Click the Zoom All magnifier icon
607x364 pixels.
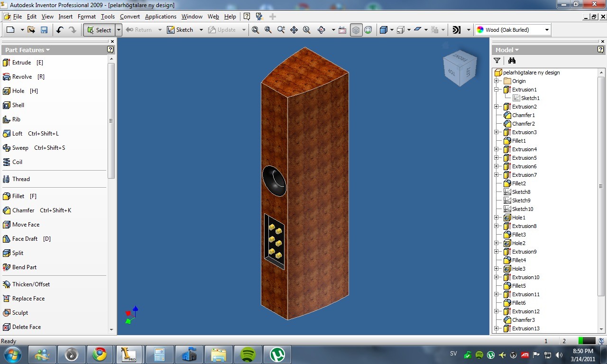256,30
